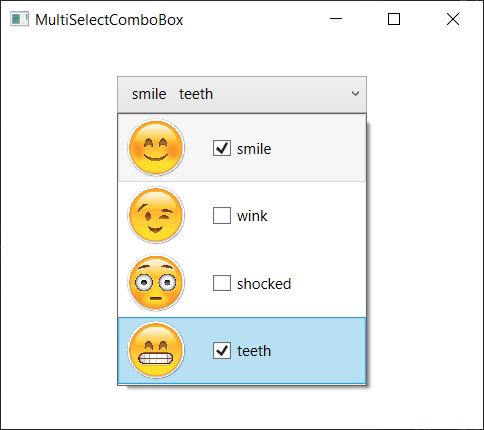Click the combo box field showing smile teeth
The height and width of the screenshot is (430, 484).
click(242, 95)
